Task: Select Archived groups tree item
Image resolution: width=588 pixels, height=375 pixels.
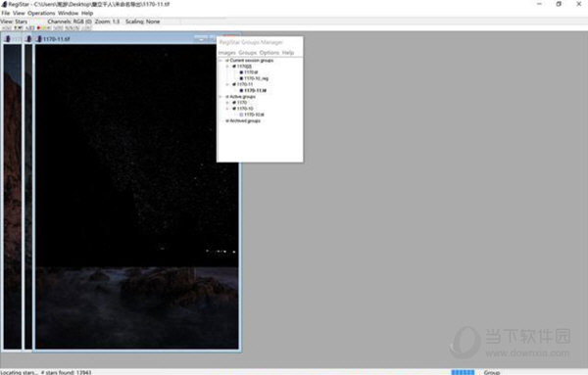Action: coord(245,121)
